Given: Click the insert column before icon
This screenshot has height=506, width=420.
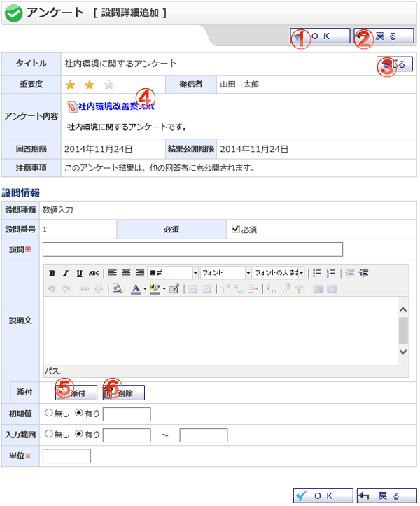Looking at the screenshot, I should click(272, 288).
